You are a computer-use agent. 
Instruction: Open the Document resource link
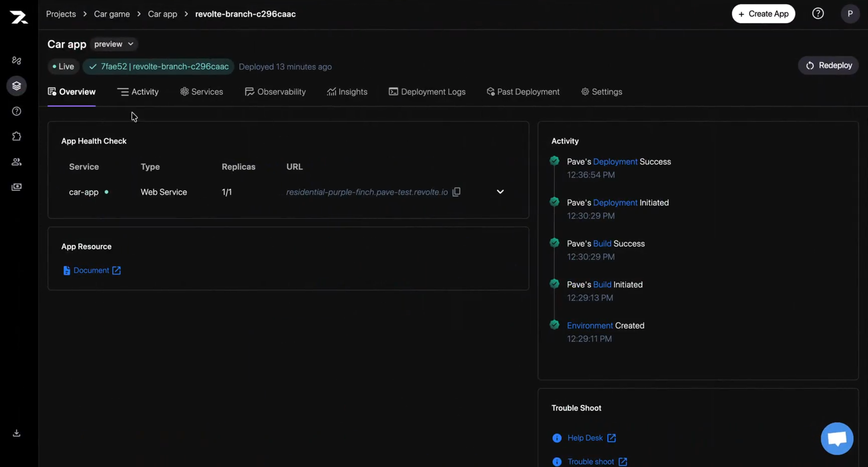pos(91,270)
